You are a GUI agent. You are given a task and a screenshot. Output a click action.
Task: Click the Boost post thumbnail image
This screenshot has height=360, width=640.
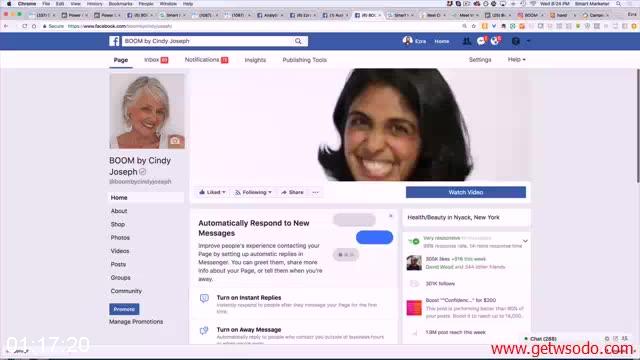414,308
